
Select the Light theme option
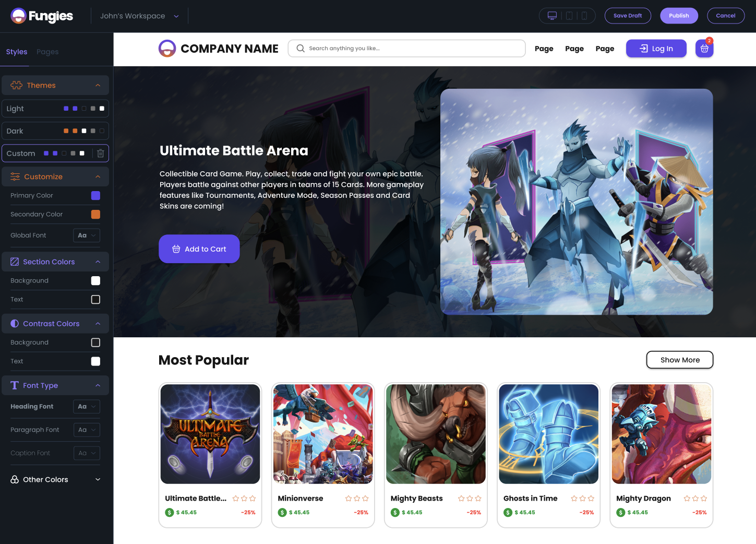(x=55, y=109)
